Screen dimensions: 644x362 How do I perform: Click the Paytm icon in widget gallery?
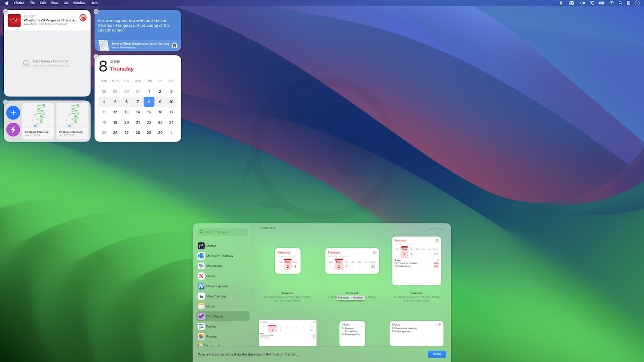[201, 326]
